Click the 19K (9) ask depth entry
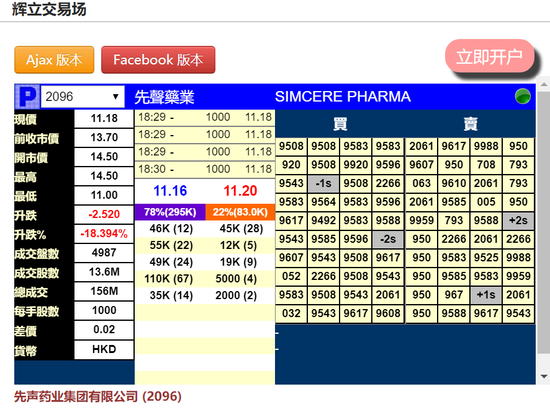 coord(239,262)
